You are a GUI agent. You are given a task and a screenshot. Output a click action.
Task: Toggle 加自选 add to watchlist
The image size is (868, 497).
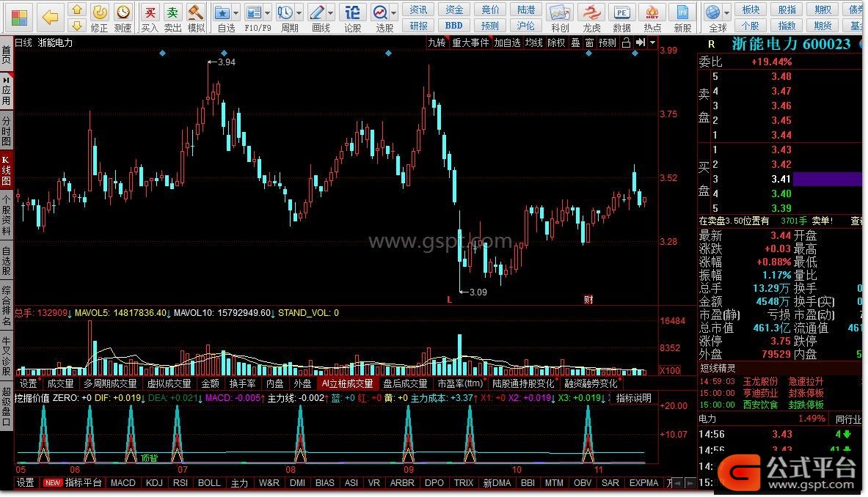[507, 43]
